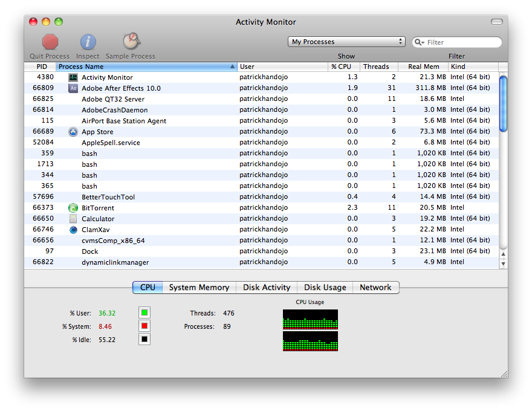Switch to the CPU tab
This screenshot has width=532, height=411.
148,287
